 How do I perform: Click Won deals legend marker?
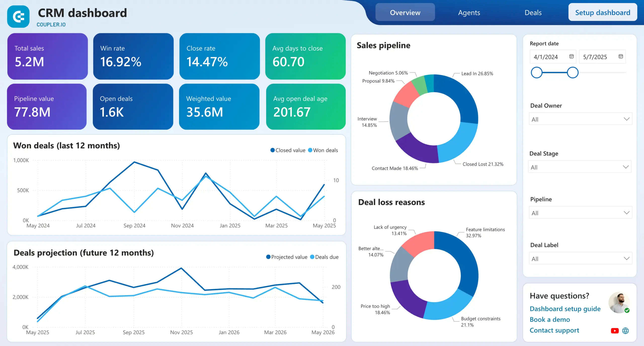(x=310, y=150)
